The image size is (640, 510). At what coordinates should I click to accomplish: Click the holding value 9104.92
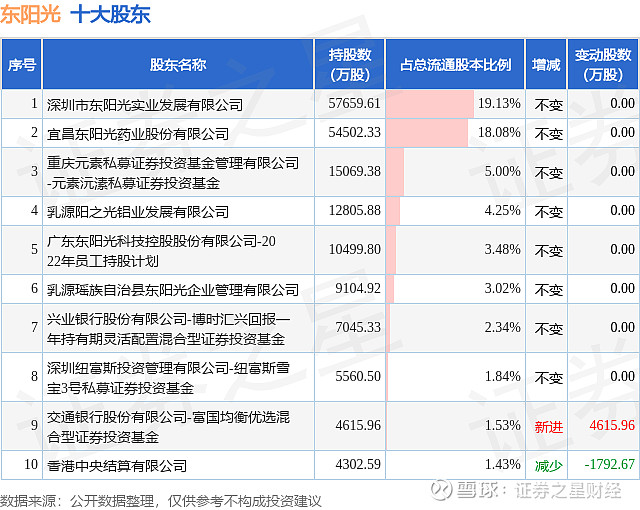(358, 288)
